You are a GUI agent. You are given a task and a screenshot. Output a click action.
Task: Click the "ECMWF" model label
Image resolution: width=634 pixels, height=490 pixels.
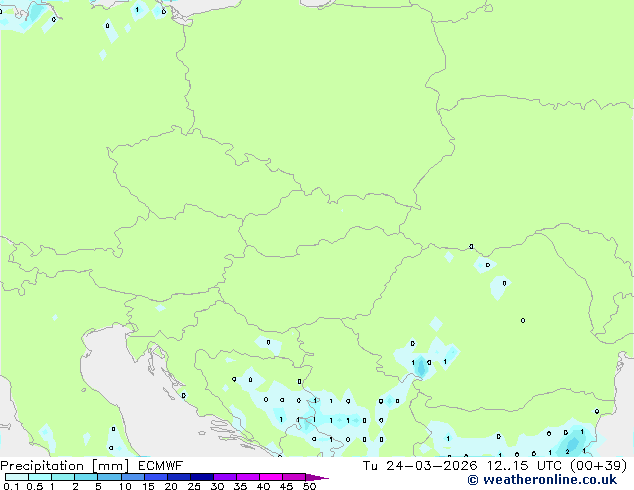coord(161,466)
